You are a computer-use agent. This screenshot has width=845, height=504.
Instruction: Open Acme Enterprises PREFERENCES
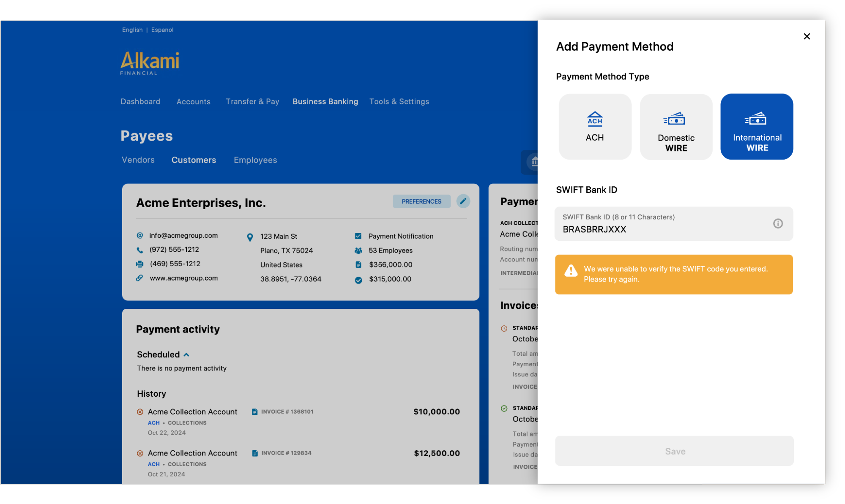[x=421, y=202]
